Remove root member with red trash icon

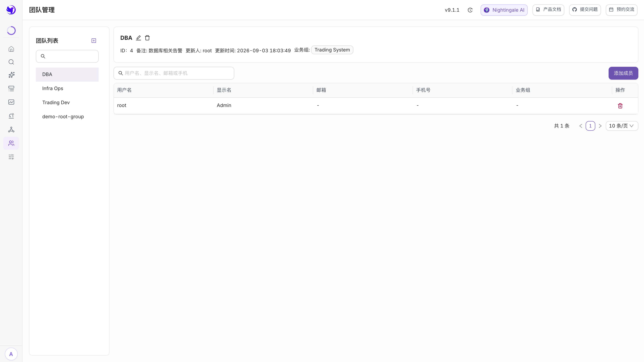point(620,106)
